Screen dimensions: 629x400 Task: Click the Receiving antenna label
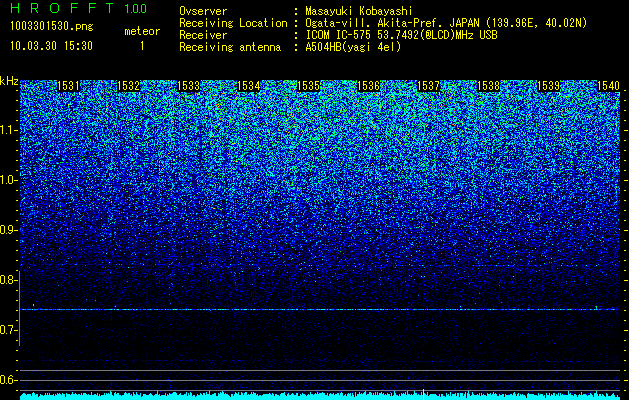point(230,47)
